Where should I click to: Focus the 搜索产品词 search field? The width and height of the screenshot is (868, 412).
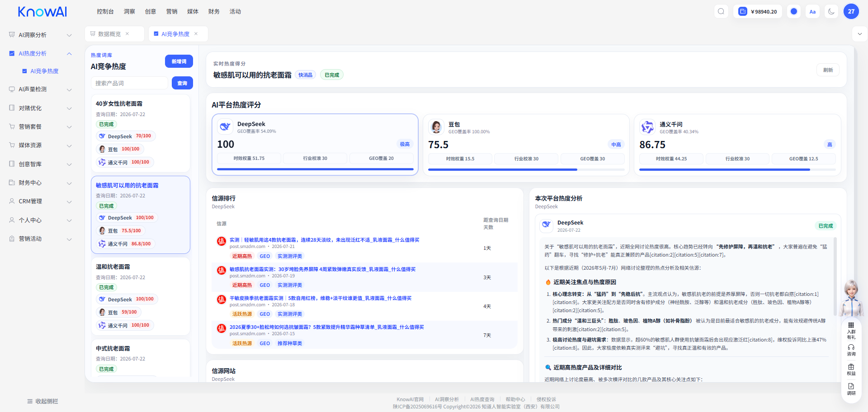(x=129, y=83)
